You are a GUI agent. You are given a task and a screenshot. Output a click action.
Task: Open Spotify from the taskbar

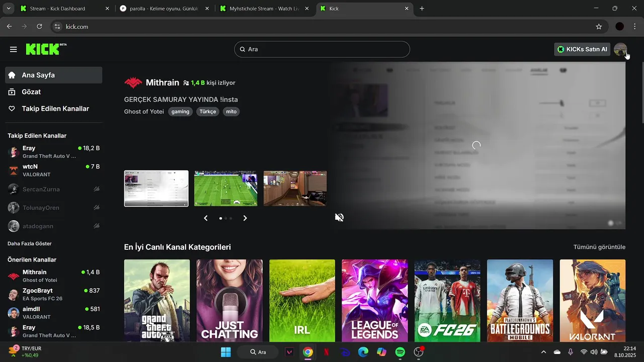[x=400, y=352]
